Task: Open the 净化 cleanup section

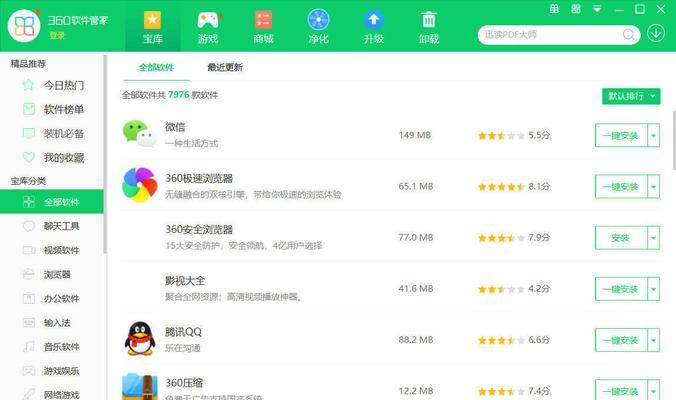Action: 318,28
